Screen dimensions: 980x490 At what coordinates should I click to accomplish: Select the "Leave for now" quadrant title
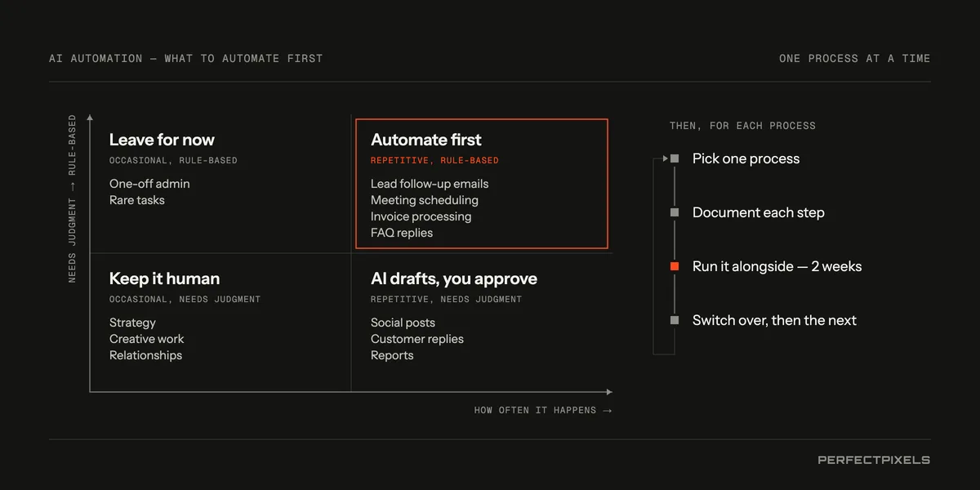tap(162, 140)
